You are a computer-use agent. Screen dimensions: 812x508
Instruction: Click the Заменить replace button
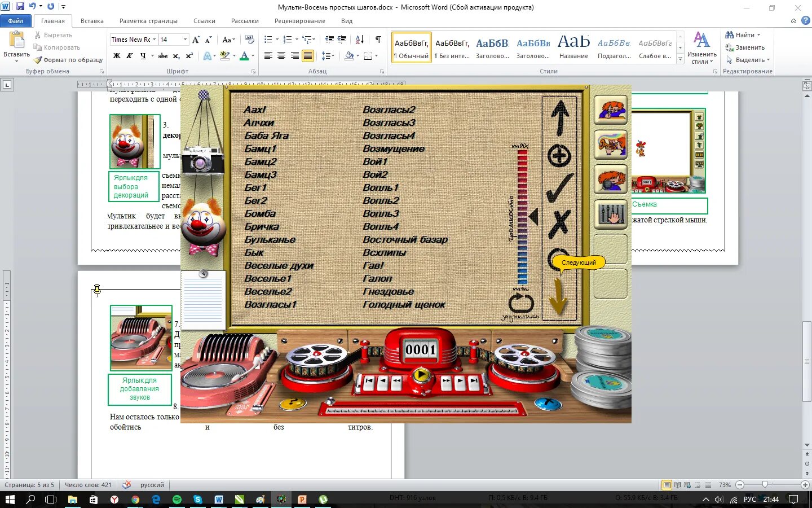745,47
